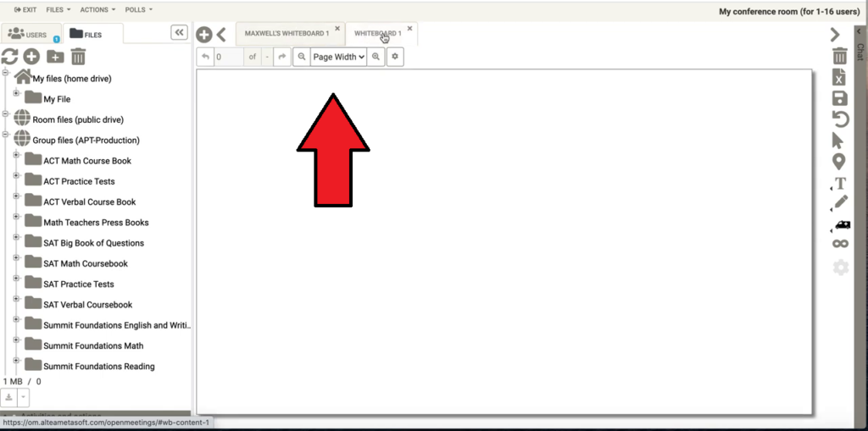Open the Page Width zoom dropdown
Viewport: 868px width, 431px height.
point(338,57)
